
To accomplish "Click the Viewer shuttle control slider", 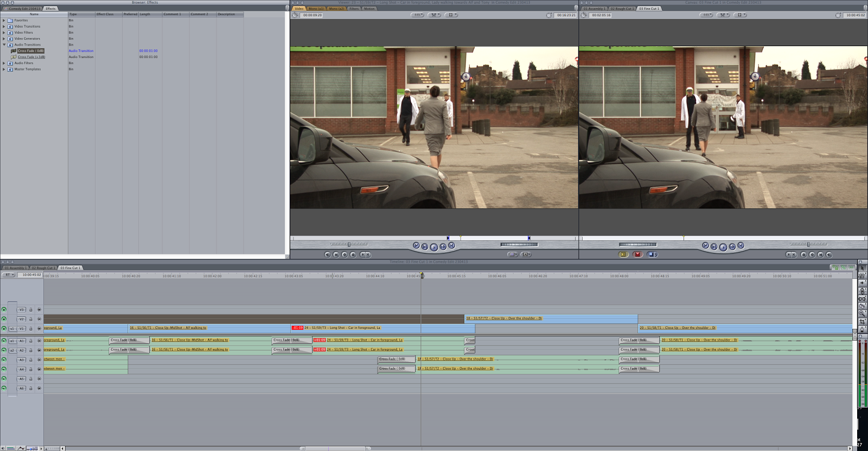I will [x=349, y=244].
